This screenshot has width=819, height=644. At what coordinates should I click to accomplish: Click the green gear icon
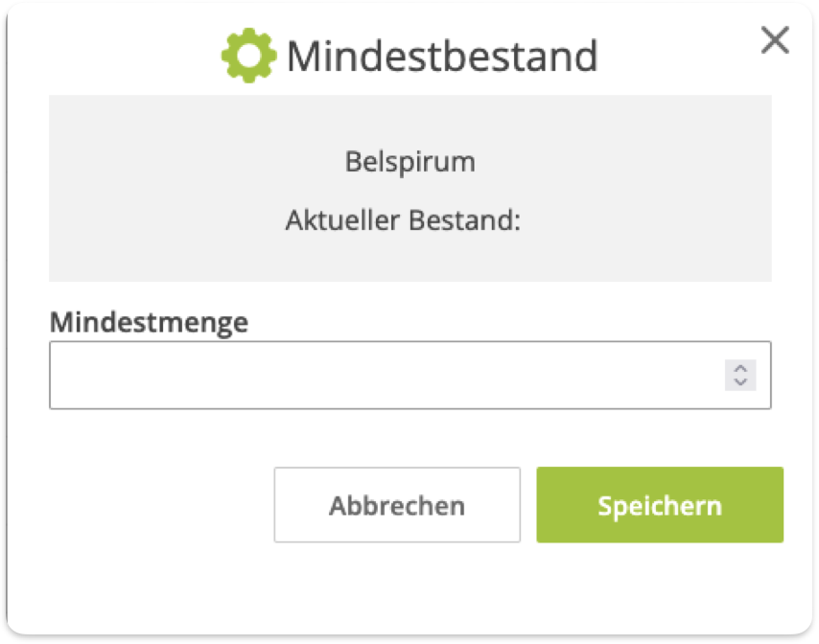coord(248,56)
